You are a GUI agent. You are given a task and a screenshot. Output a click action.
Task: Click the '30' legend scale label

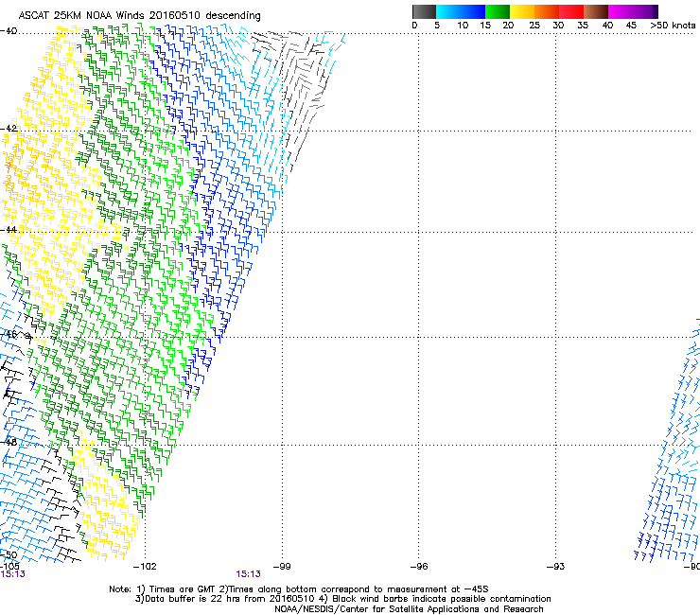tap(558, 25)
